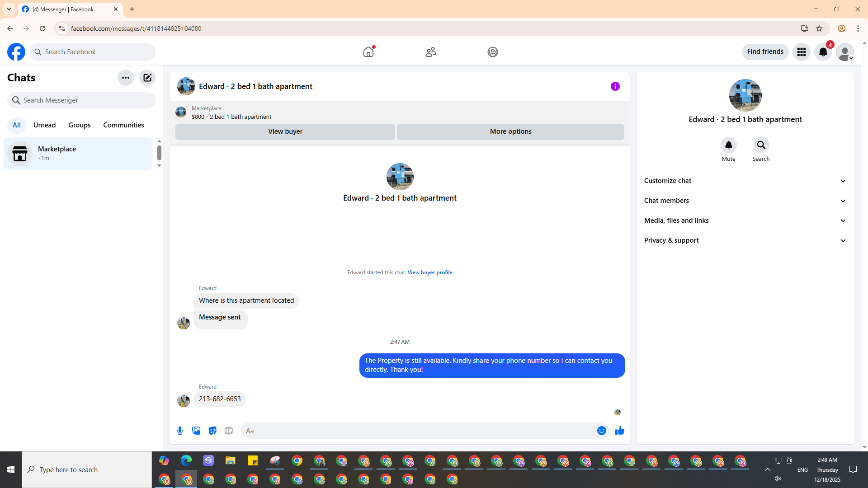Open Facebook notifications bell
This screenshot has width=868, height=488.
(x=823, y=52)
